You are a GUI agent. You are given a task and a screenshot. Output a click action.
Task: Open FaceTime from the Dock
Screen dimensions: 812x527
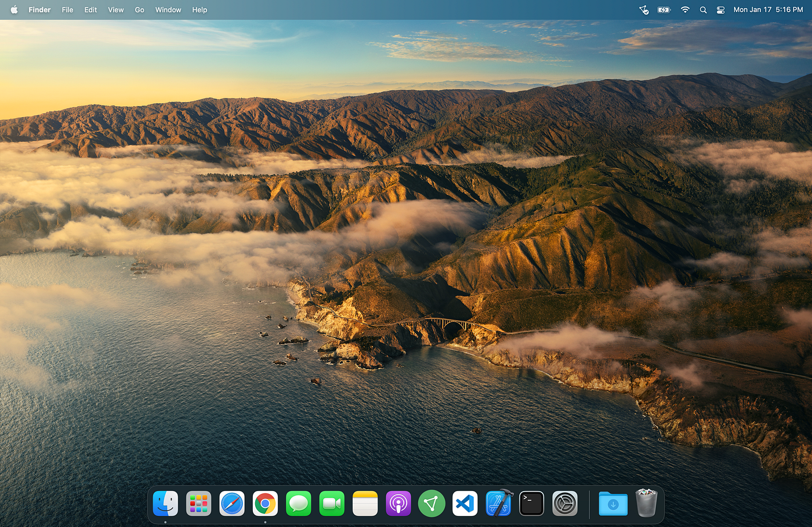[x=332, y=503]
